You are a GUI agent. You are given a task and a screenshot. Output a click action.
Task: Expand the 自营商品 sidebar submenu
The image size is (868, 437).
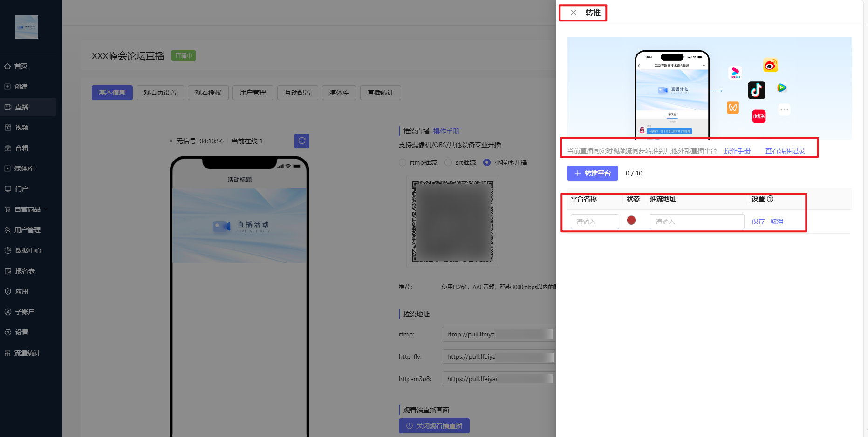(x=46, y=209)
